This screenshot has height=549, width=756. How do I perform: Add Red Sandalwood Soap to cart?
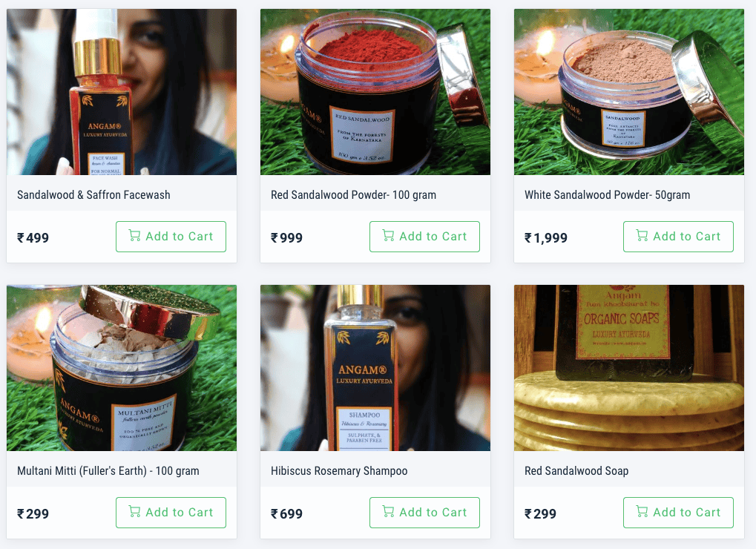[678, 513]
